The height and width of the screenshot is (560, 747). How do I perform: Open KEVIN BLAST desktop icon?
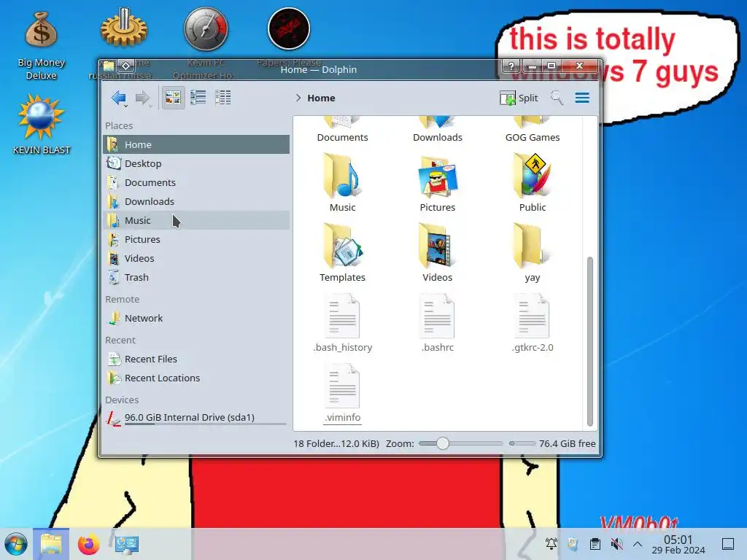coord(42,124)
